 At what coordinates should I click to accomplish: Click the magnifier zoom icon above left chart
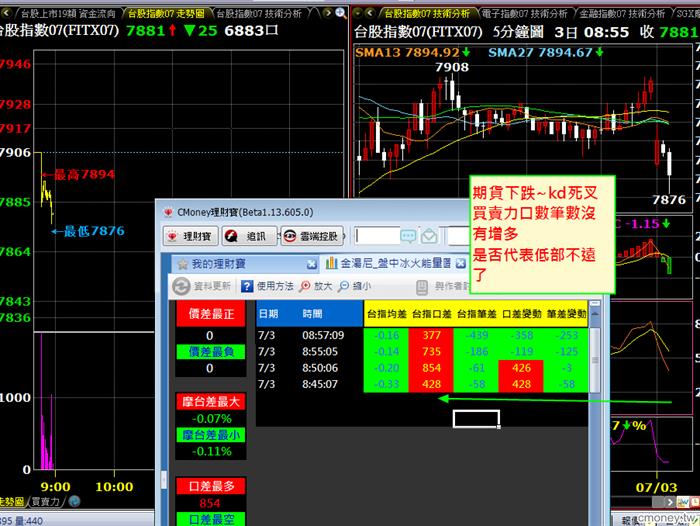[x=341, y=13]
